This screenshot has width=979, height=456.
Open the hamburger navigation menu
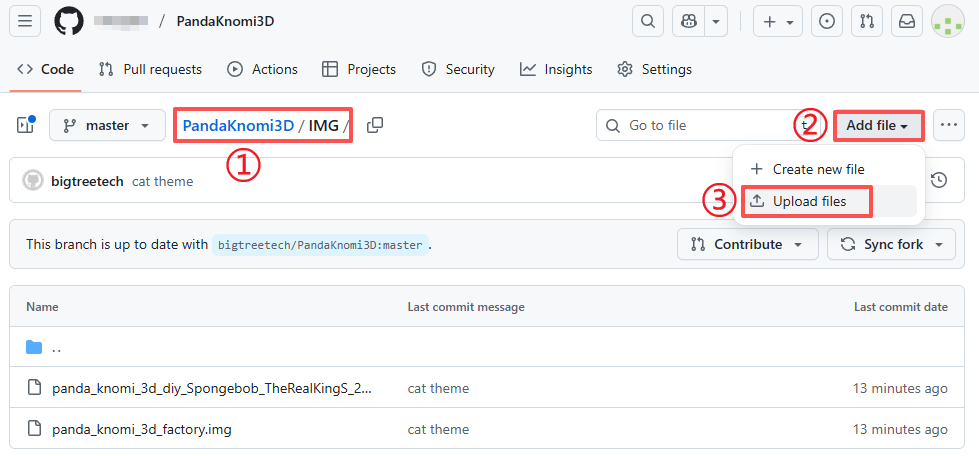click(25, 21)
